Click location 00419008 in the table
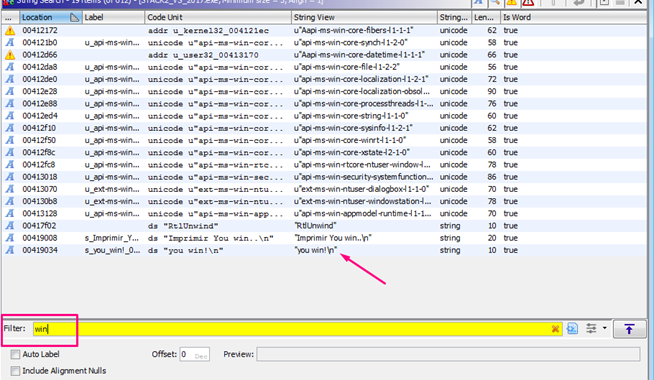The width and height of the screenshot is (654, 380). 40,238
